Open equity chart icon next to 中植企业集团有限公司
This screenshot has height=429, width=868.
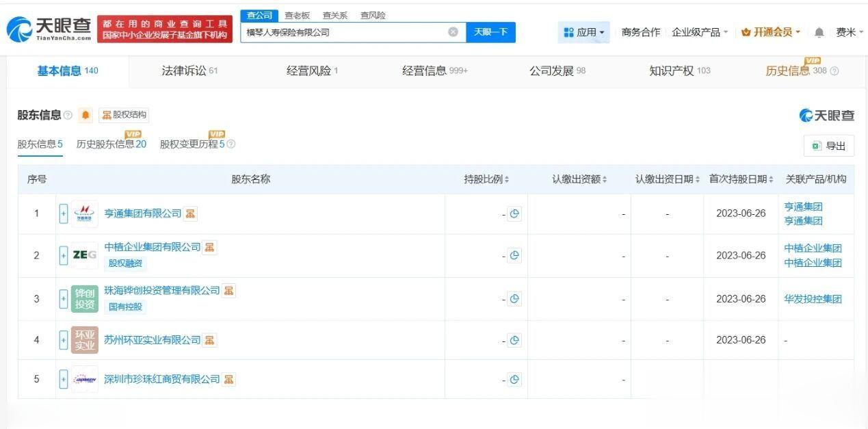click(x=210, y=247)
